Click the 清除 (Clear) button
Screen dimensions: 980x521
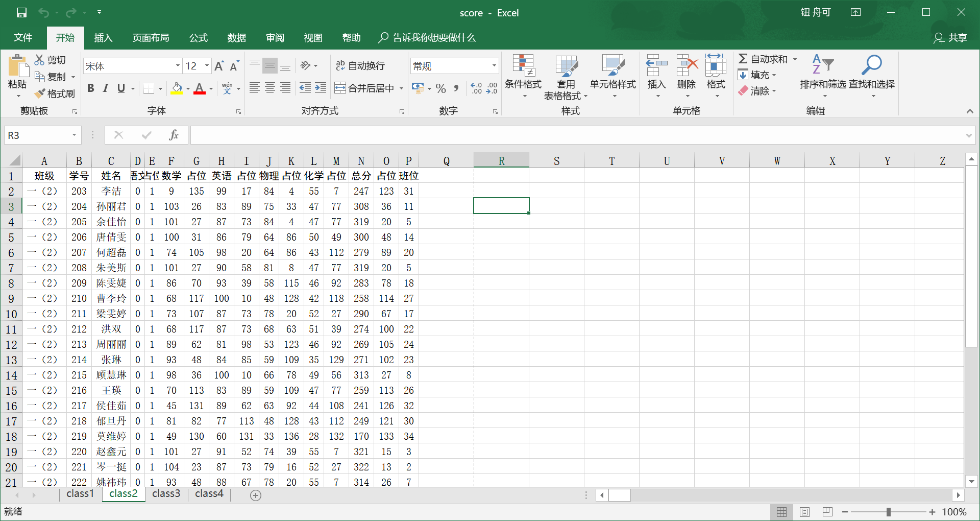757,91
